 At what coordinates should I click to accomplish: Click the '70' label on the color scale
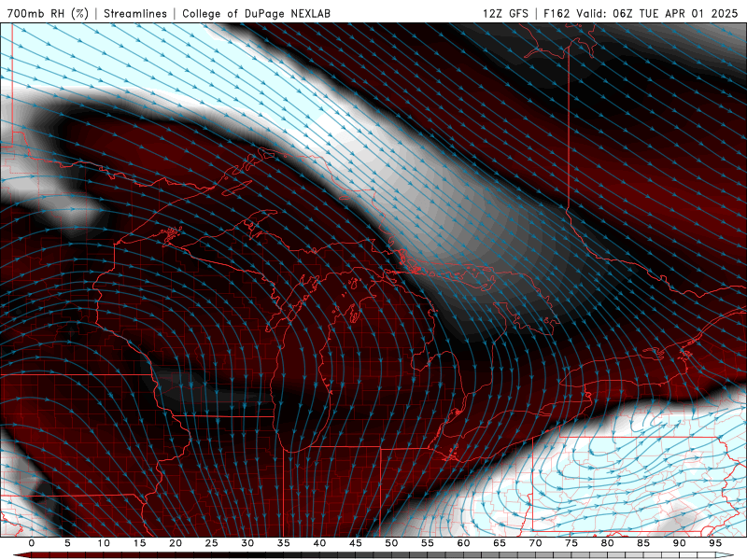(535, 543)
